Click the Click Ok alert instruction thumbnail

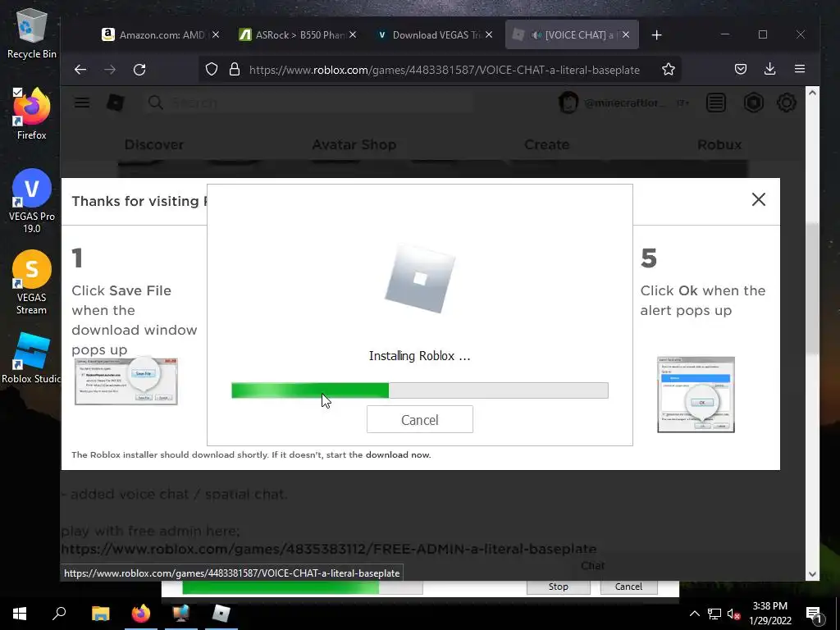[x=696, y=395]
